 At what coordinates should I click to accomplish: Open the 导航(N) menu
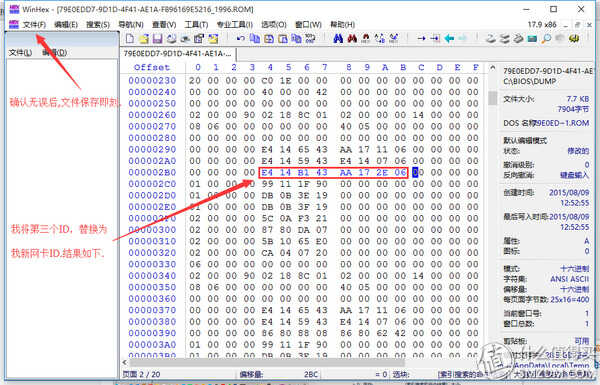click(x=130, y=25)
